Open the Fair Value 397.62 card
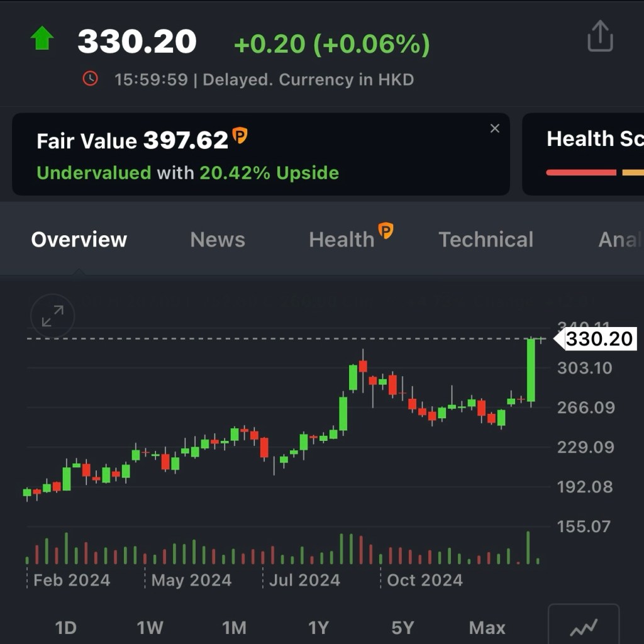644x644 pixels. 252,155
